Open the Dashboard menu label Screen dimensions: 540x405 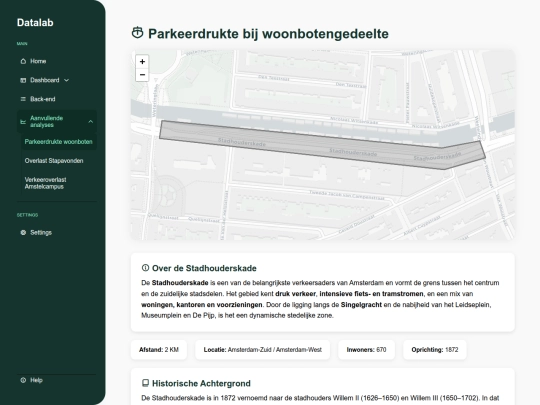point(45,80)
